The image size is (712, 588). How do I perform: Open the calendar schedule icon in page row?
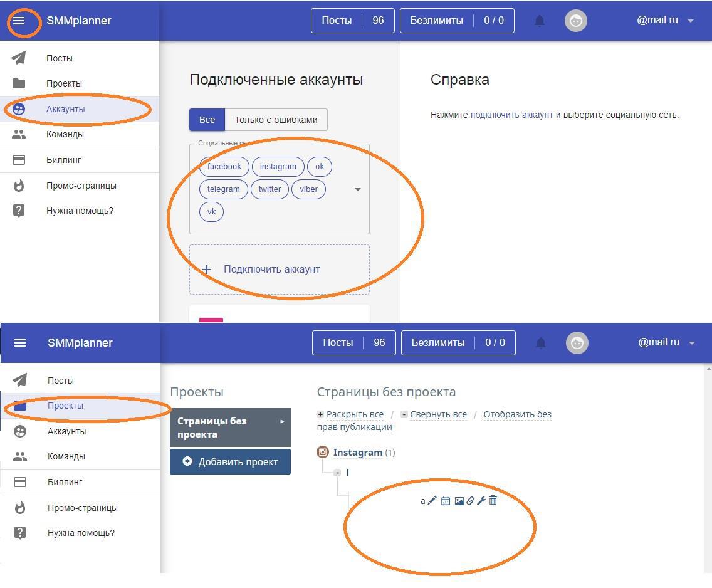point(445,501)
